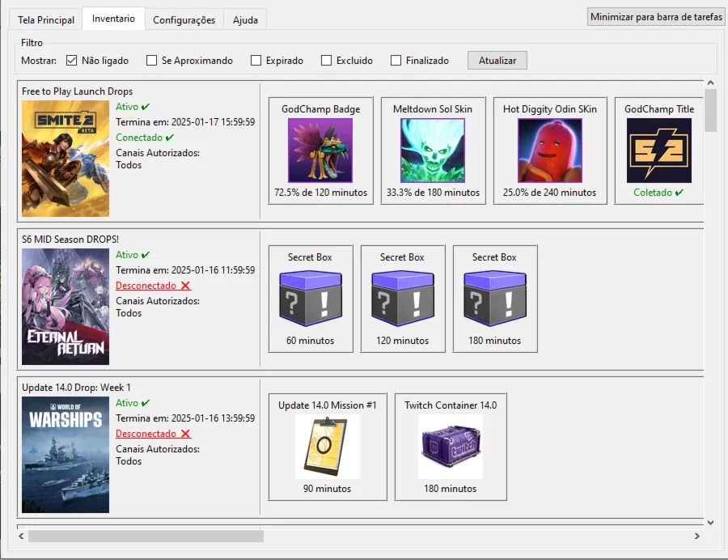Select the Meltdown Sol Skin icon

(x=433, y=151)
